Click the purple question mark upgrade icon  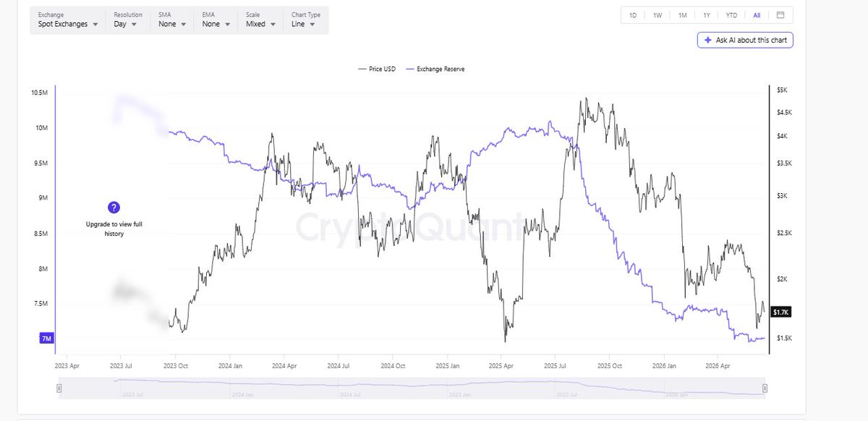[x=113, y=208]
